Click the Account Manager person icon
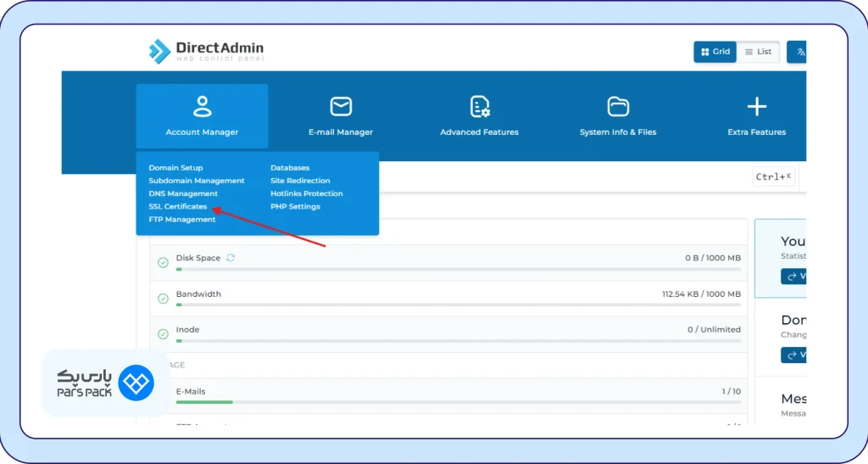The height and width of the screenshot is (464, 868). pyautogui.click(x=202, y=106)
